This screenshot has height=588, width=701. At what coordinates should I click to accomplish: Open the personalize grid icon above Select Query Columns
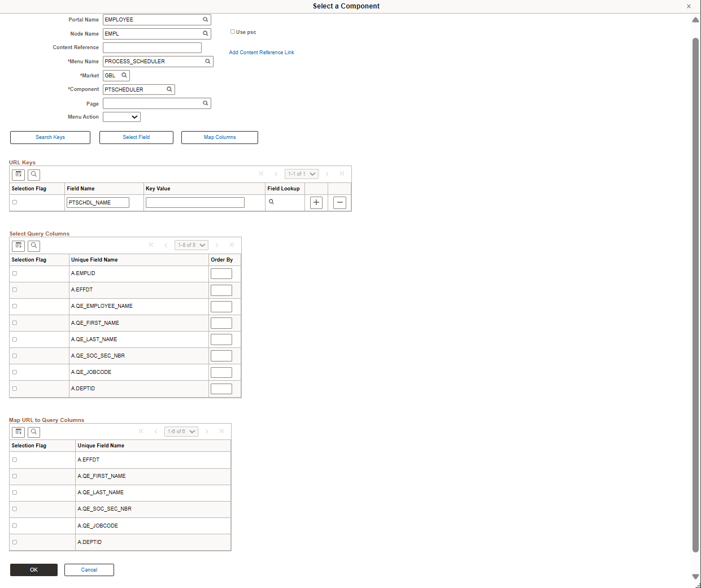click(x=18, y=246)
